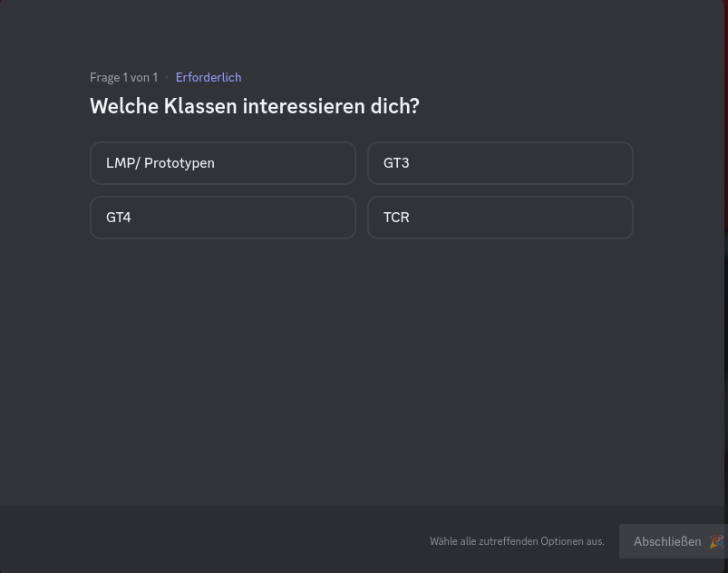
Task: Click the 'Wähle alle zutreffenden Optionen aus.' hint
Action: [x=517, y=541]
